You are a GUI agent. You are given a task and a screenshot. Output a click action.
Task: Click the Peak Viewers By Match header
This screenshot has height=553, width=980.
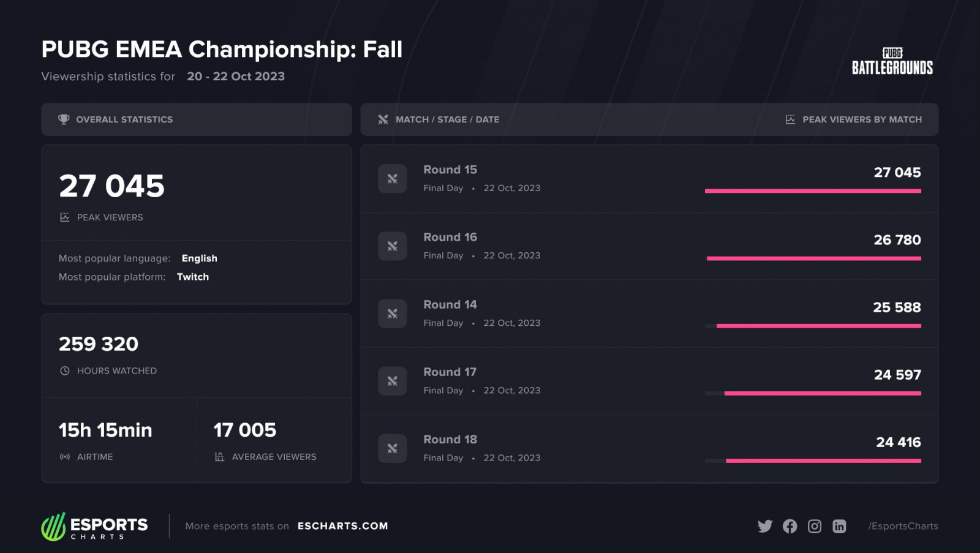coord(862,119)
